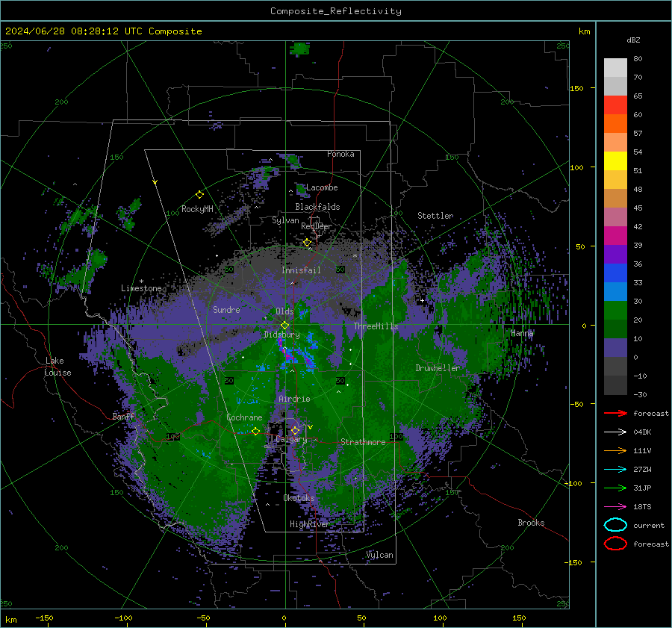Click the Cochrane city label
The height and width of the screenshot is (628, 672).
(x=244, y=417)
